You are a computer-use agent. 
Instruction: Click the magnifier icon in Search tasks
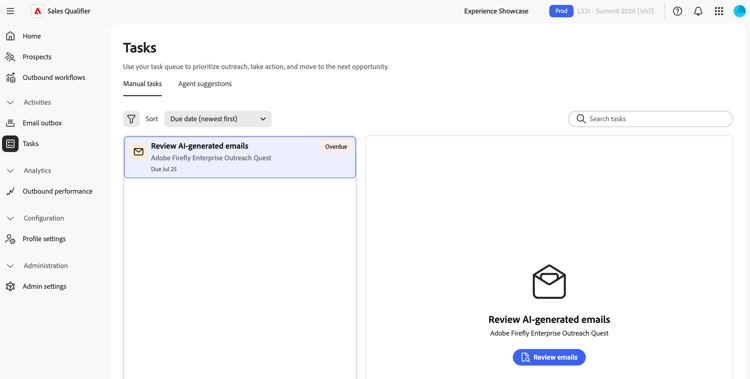coord(581,119)
